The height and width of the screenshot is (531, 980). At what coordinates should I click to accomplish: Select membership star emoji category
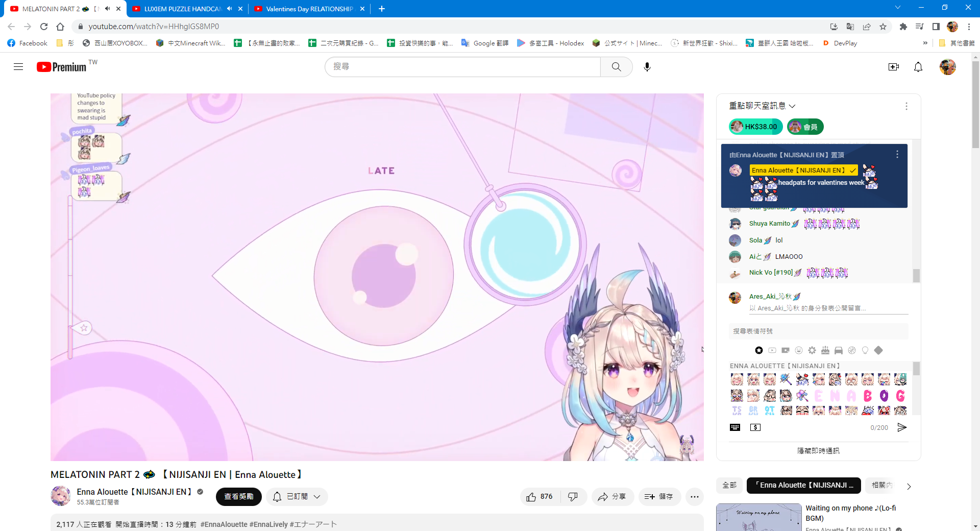click(759, 350)
